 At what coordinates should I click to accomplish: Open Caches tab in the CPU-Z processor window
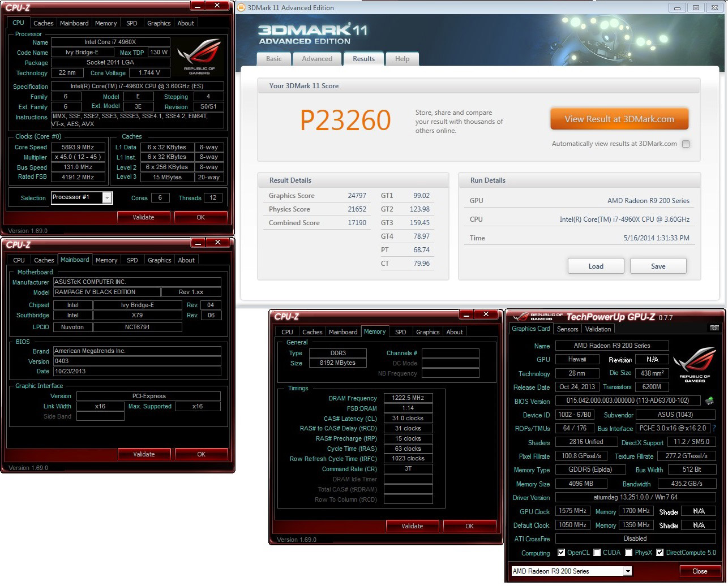(x=44, y=23)
